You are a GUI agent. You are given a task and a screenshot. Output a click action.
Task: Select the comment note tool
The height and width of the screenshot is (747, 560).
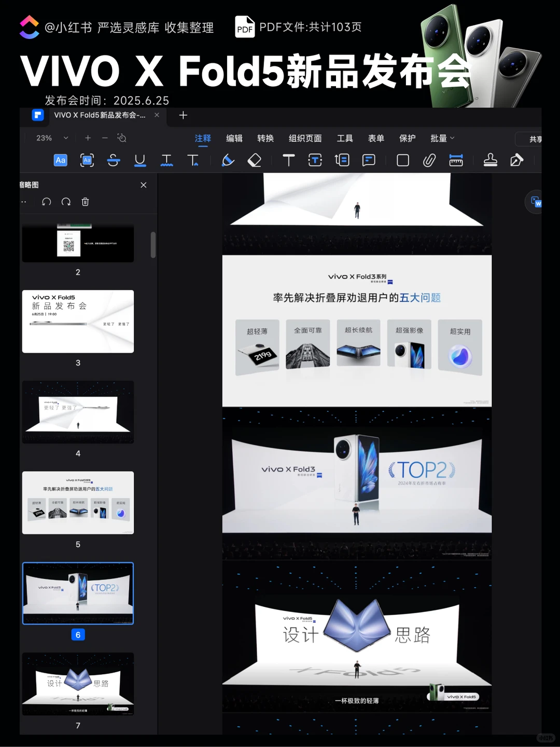369,160
